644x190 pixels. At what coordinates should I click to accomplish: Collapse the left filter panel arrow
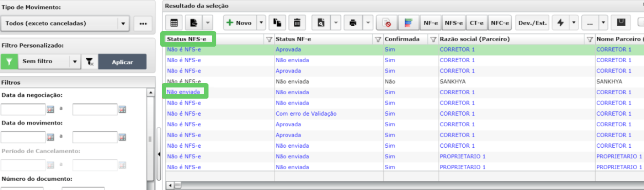point(158,155)
